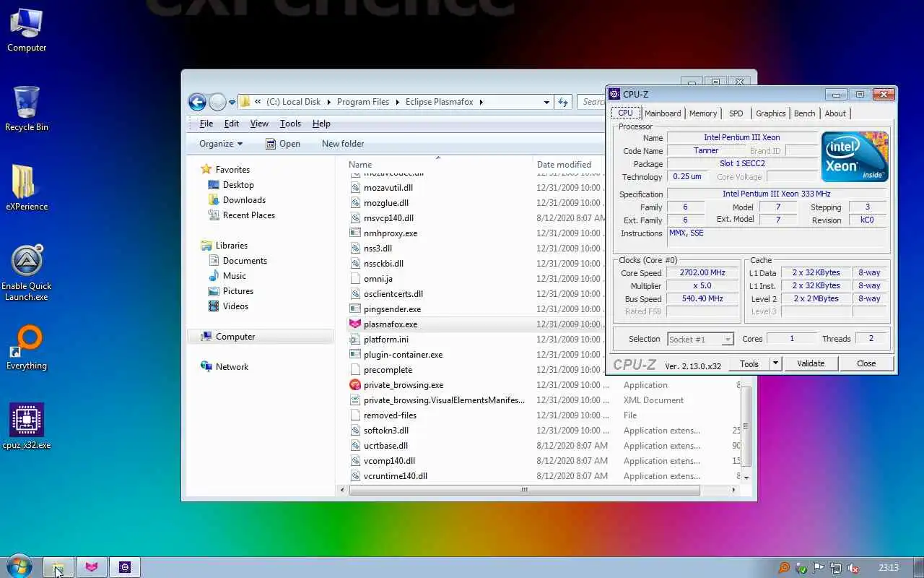Switch to the Mainboard tab in CPU-Z
The image size is (924, 578).
pyautogui.click(x=663, y=113)
